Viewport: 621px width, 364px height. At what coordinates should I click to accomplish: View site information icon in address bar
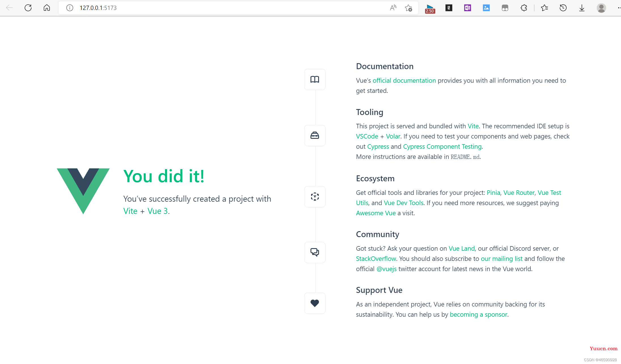70,8
